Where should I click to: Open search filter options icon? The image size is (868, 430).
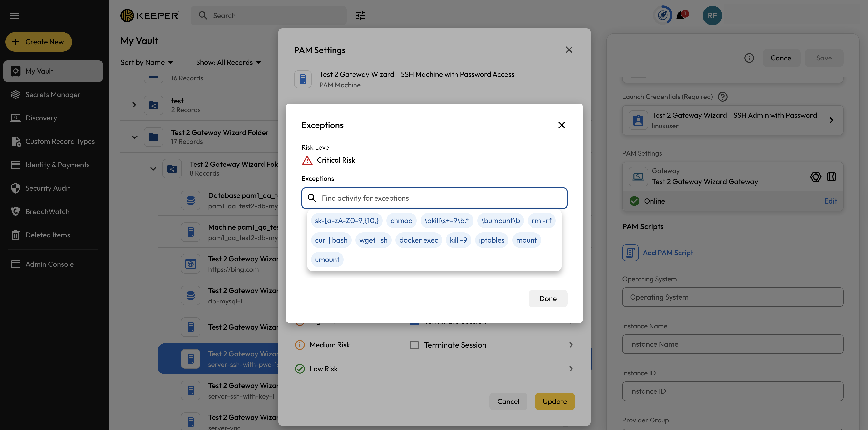point(360,16)
